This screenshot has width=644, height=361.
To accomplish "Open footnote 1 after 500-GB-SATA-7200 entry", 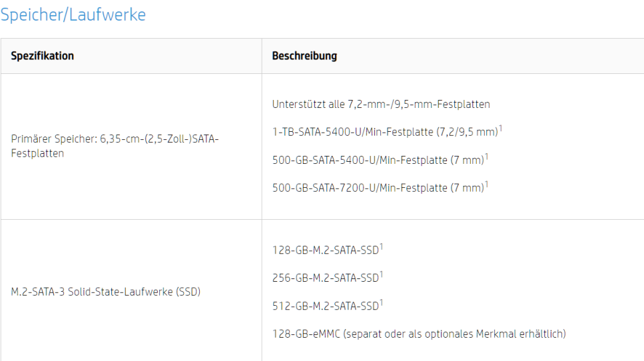I will pyautogui.click(x=486, y=184).
